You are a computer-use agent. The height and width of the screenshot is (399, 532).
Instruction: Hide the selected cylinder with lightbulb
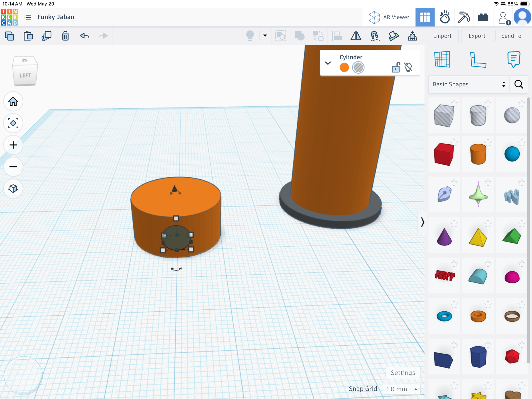[408, 67]
